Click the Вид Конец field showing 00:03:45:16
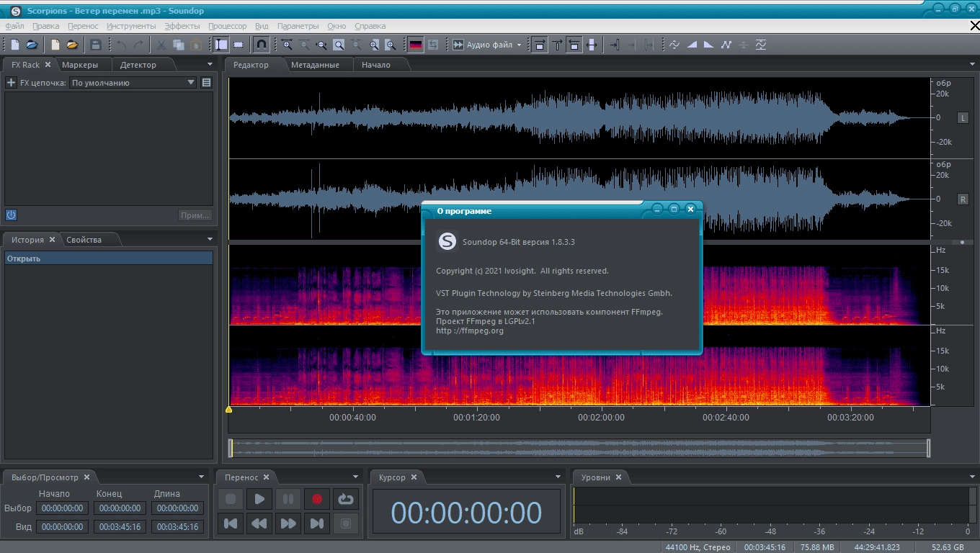 click(120, 527)
